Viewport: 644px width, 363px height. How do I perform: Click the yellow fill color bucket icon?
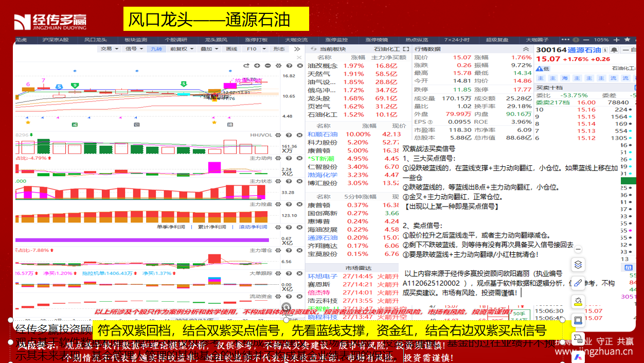[x=578, y=302]
